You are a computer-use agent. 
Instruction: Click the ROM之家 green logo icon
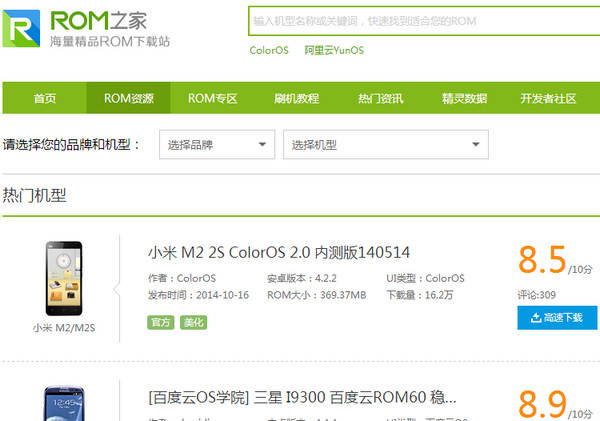click(x=24, y=30)
